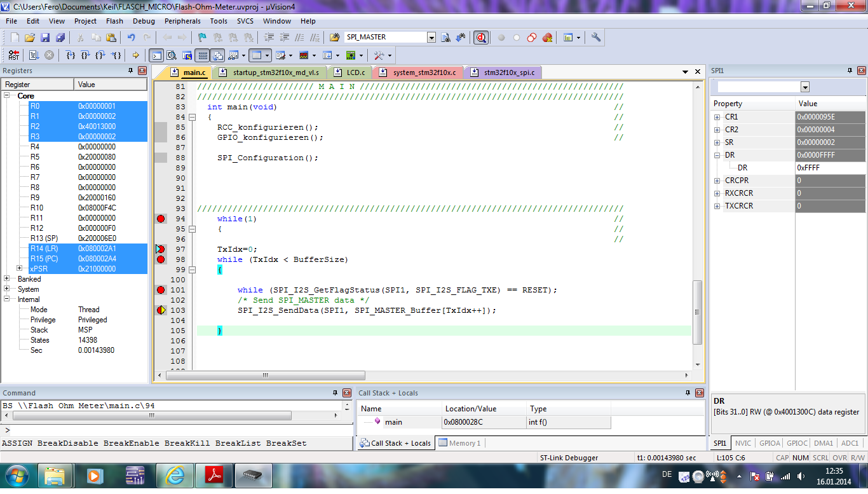Click the Undo icon

(x=131, y=38)
